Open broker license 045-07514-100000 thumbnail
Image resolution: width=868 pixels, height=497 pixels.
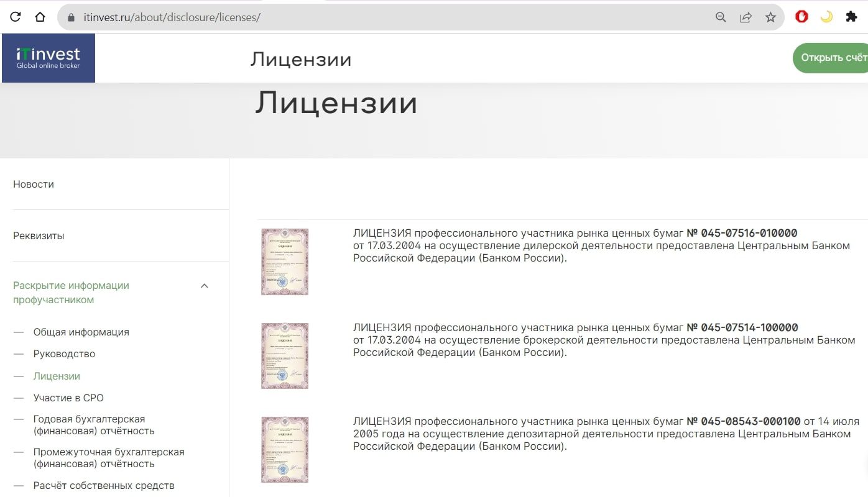(x=285, y=356)
